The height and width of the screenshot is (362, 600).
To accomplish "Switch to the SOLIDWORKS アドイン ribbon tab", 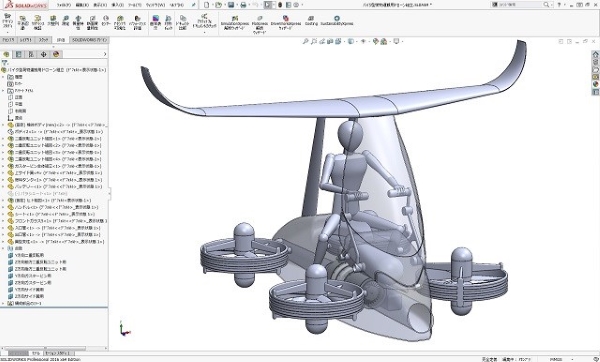I will point(90,40).
